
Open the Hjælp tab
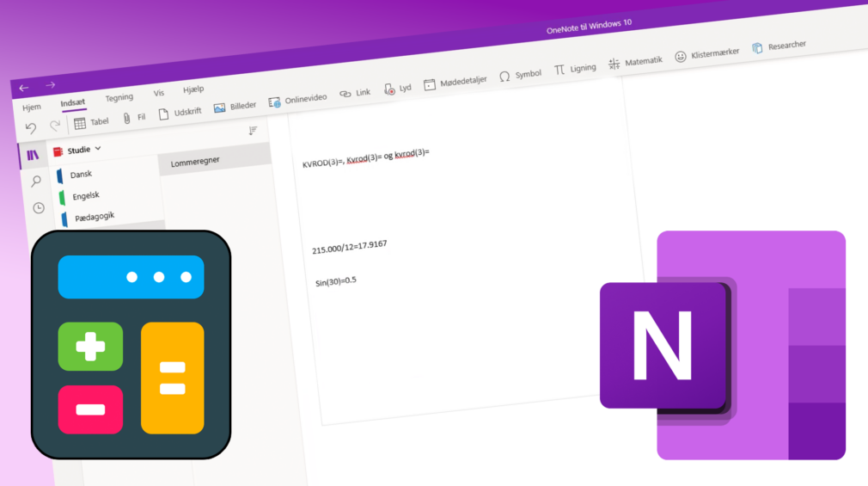pos(193,89)
